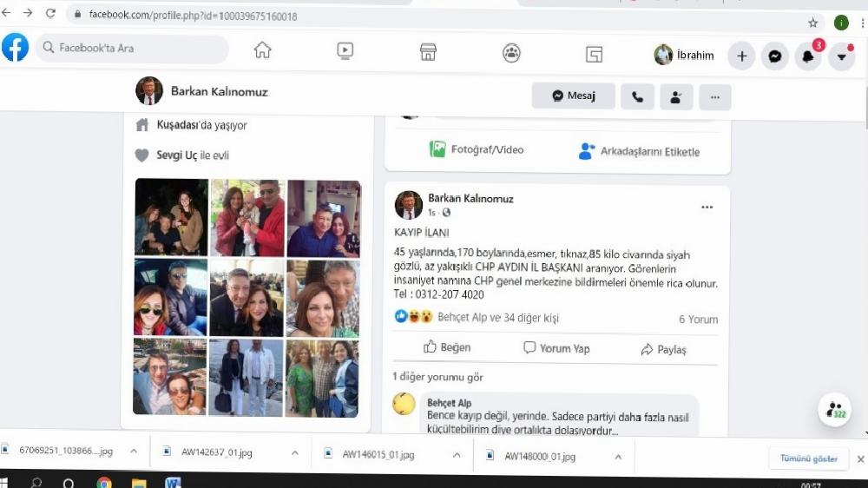Open the Marketplace icon
Viewport: 868px width, 488px height.
pos(428,52)
